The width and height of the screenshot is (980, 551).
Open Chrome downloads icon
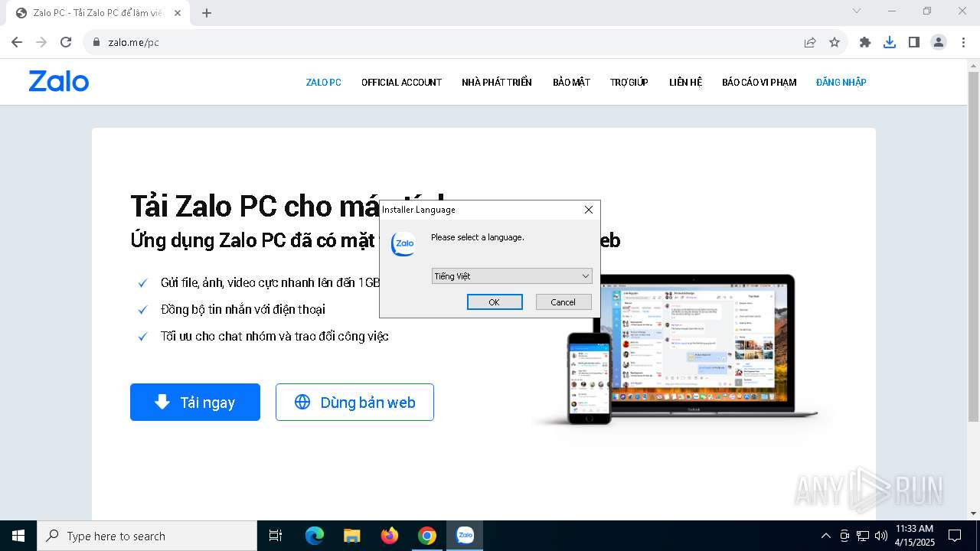pyautogui.click(x=890, y=42)
